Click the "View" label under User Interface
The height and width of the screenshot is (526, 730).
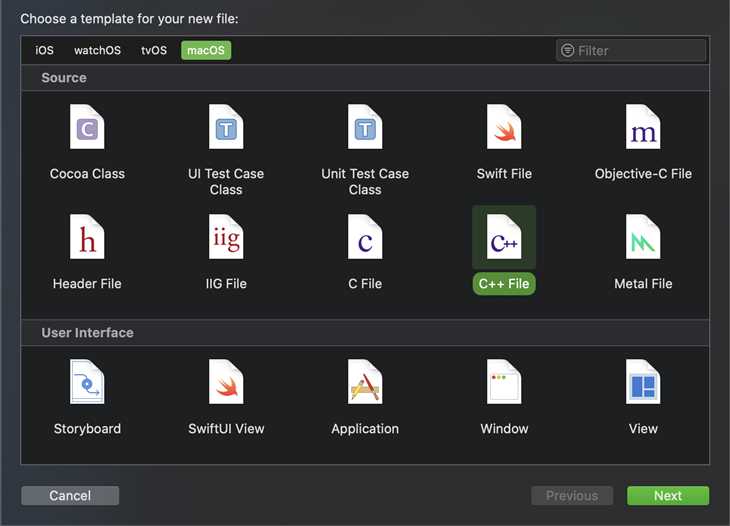(643, 429)
